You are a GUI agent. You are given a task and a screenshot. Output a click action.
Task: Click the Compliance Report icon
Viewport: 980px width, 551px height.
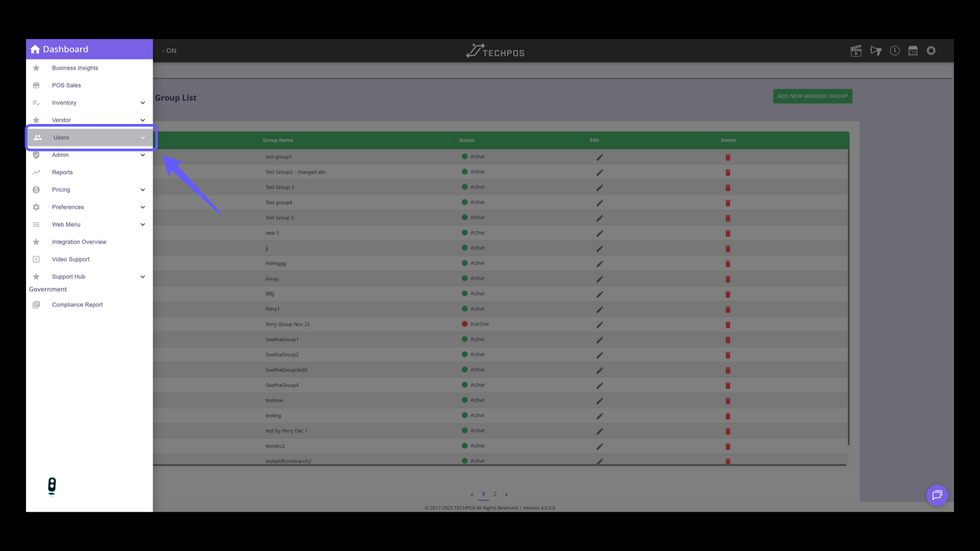click(x=36, y=305)
